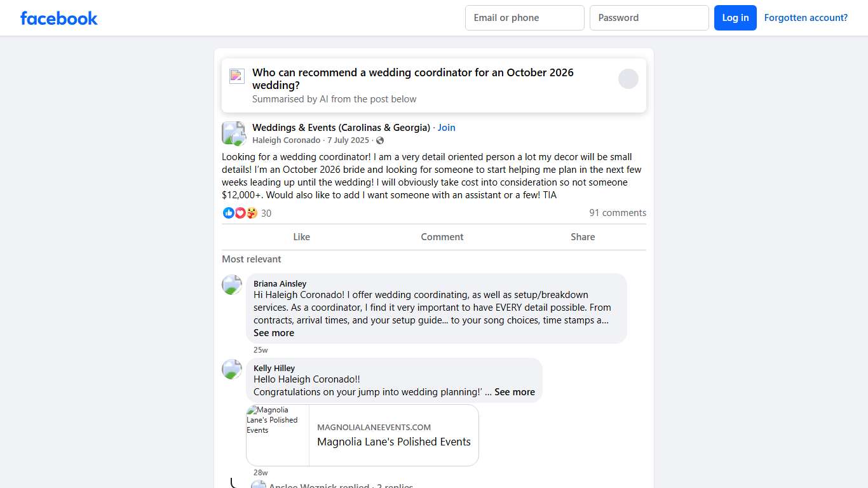The width and height of the screenshot is (868, 488).
Task: Open Kelly Hilley's profile picture
Action: coord(232,369)
